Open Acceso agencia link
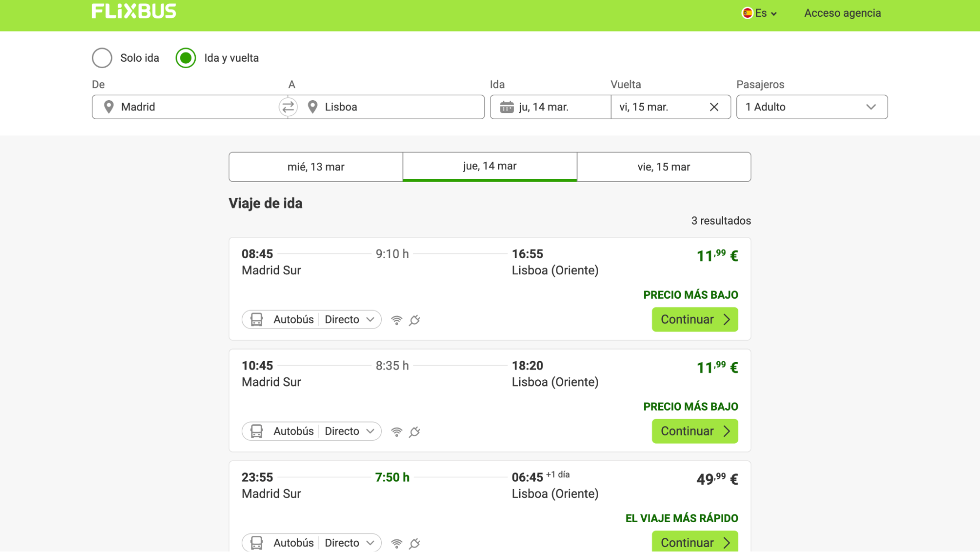 click(x=842, y=13)
